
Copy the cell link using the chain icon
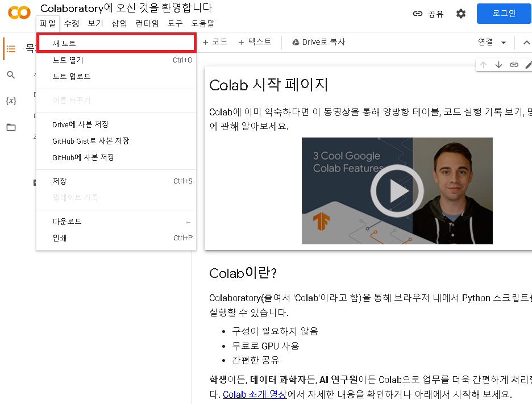click(x=514, y=65)
